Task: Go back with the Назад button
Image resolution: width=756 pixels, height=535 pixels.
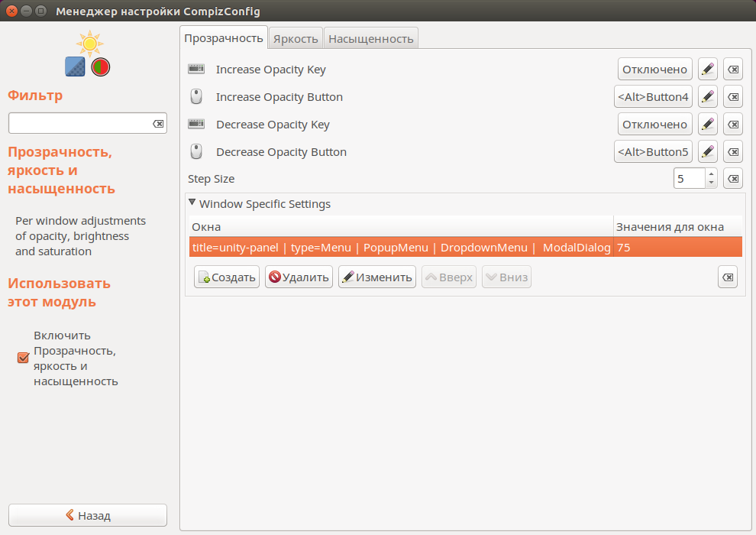Action: point(88,515)
